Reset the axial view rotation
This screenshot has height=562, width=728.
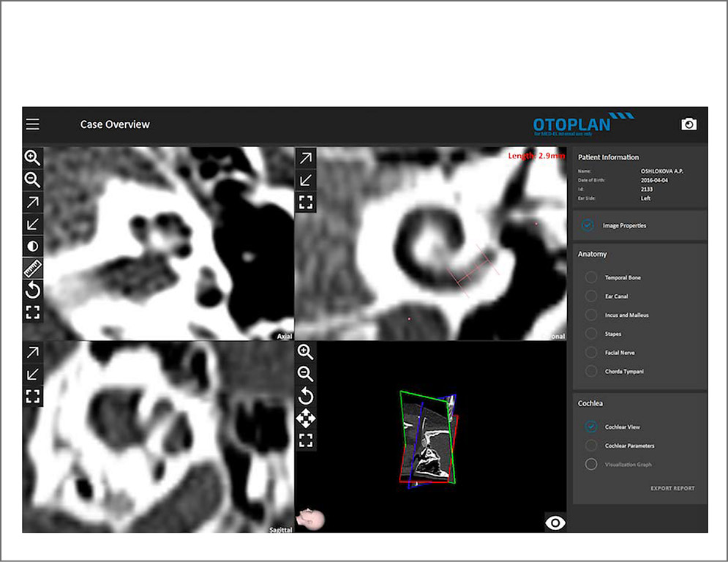(33, 291)
